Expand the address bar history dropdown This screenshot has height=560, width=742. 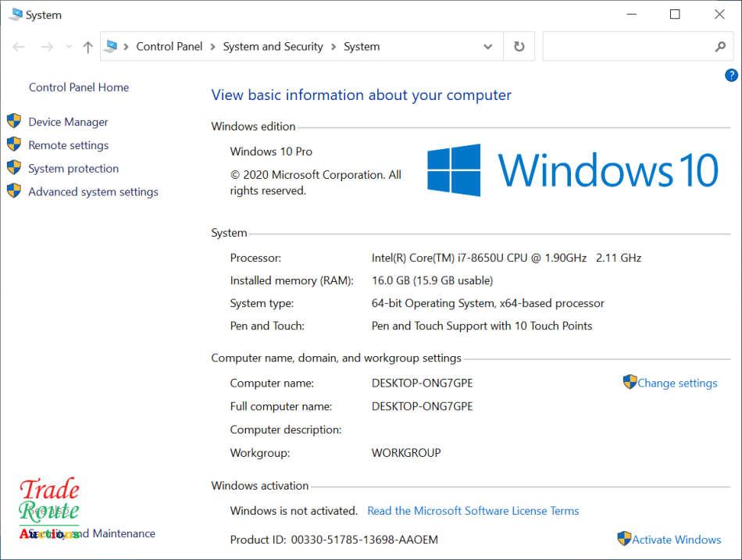coord(488,47)
